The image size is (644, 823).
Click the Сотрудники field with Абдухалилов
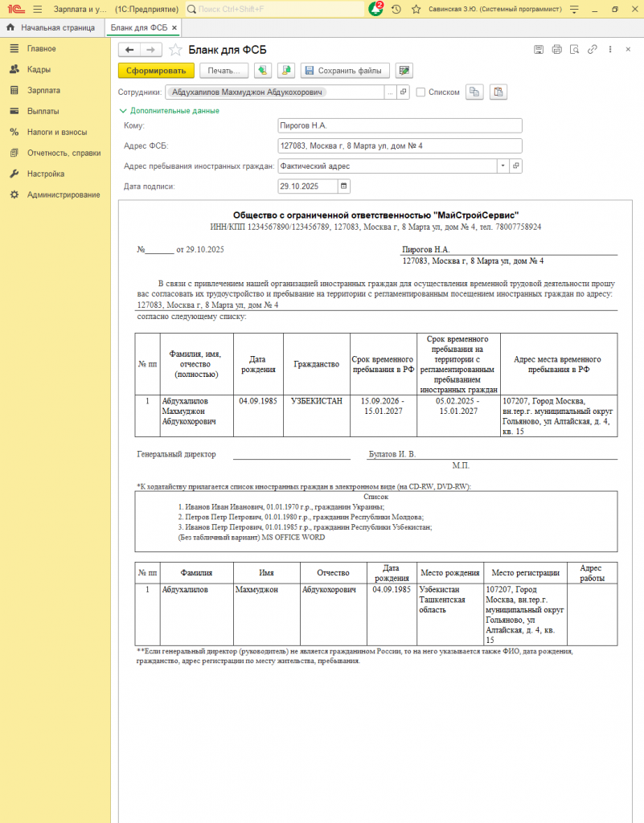[275, 92]
